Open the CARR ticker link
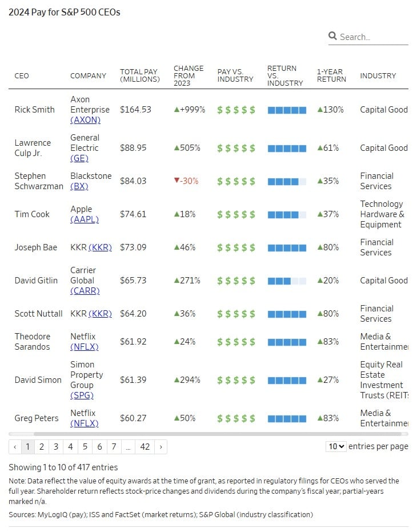The width and height of the screenshot is (417, 532). 85,291
